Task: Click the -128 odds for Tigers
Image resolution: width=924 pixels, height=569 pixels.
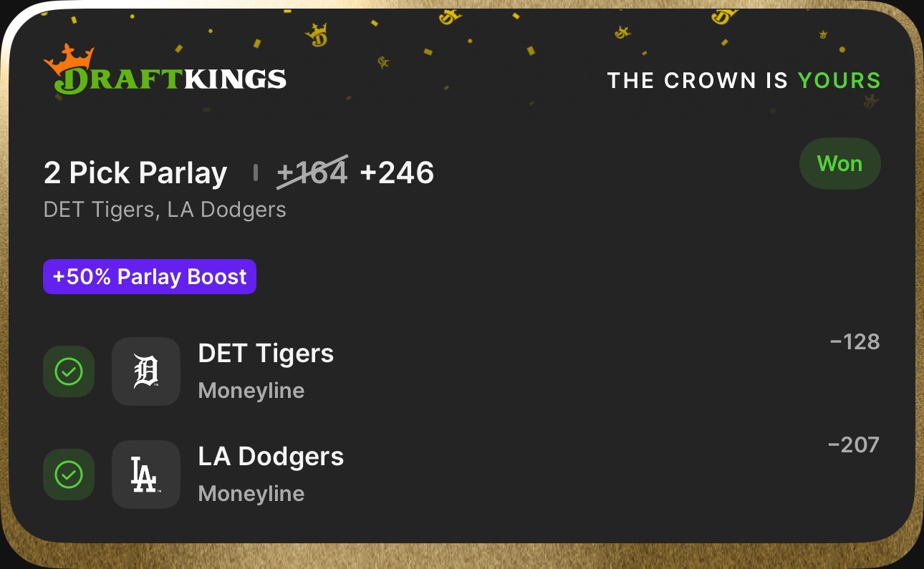Action: click(855, 342)
